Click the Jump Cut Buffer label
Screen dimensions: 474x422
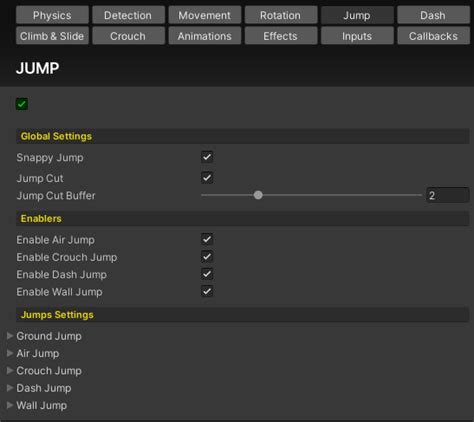click(56, 196)
